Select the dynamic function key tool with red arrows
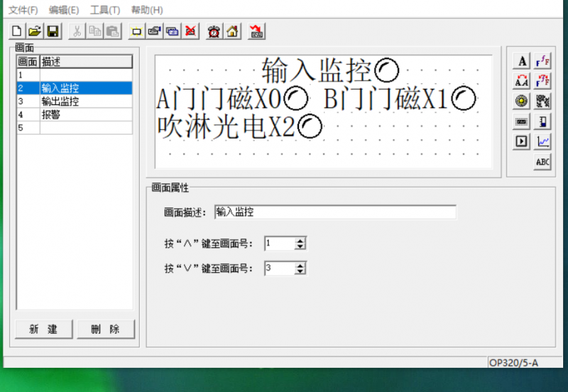The image size is (568, 392). coord(542,81)
